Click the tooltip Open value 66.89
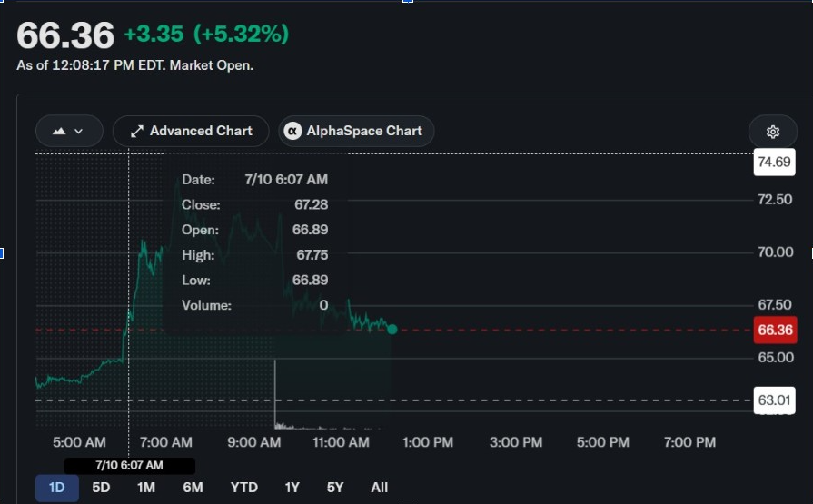Screen dimensions: 813x504 [310, 230]
